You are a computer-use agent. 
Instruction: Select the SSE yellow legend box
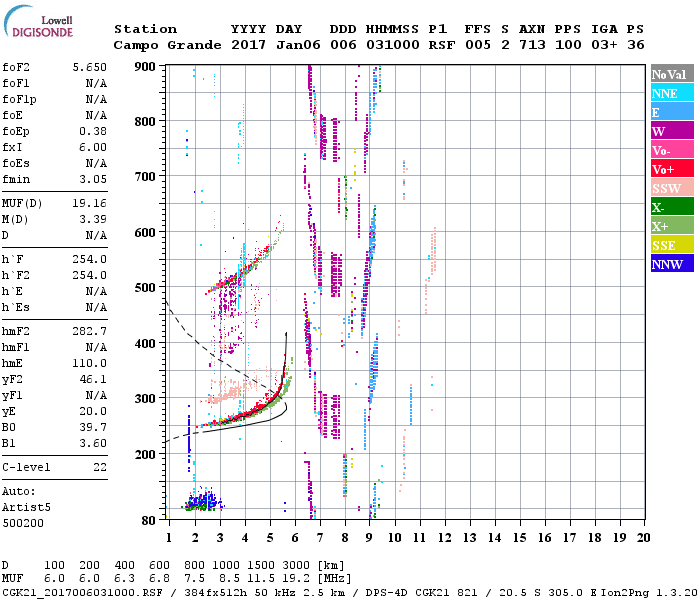[x=669, y=245]
